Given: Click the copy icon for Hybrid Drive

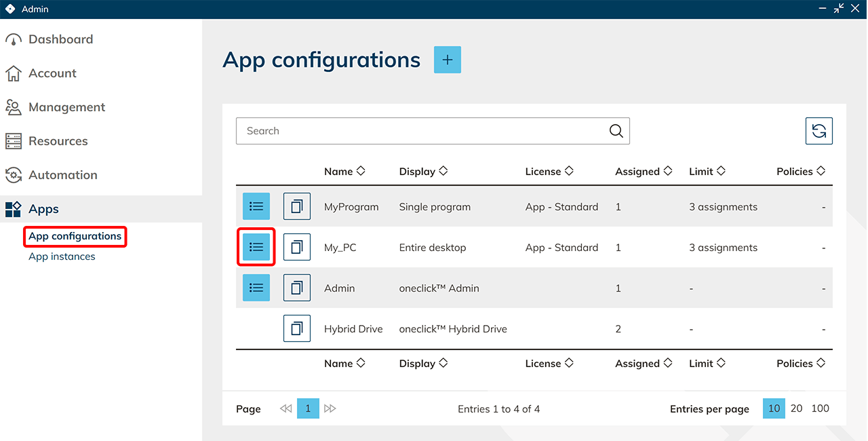Looking at the screenshot, I should pos(296,329).
